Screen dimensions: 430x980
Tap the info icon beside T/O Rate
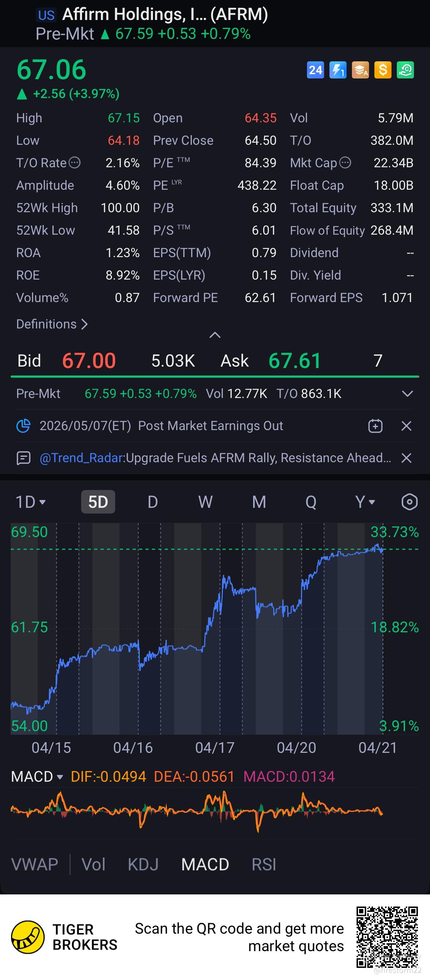tap(74, 163)
